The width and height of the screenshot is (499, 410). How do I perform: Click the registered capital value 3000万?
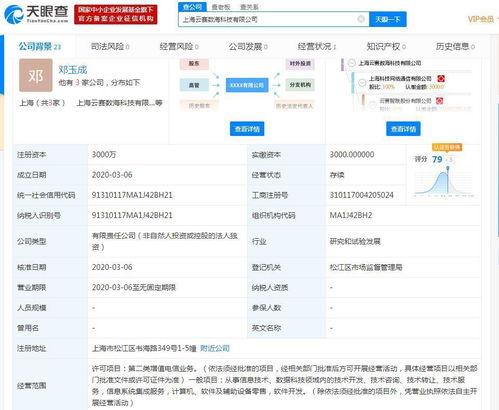click(104, 154)
